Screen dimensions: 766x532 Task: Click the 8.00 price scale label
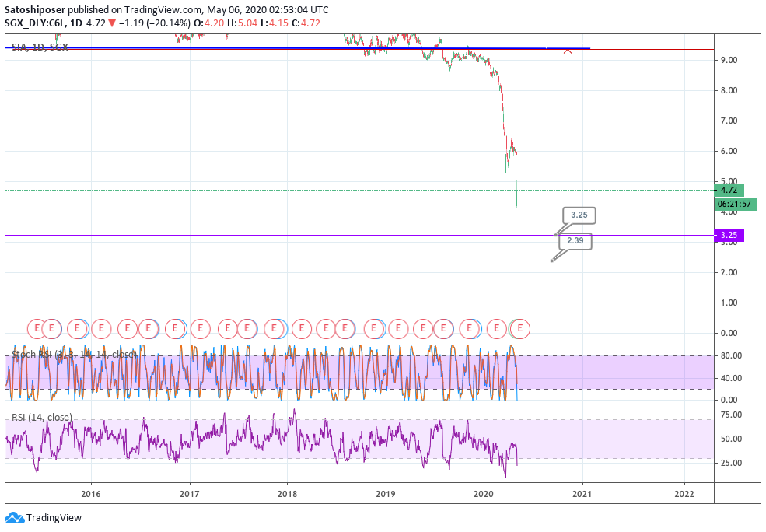pos(729,90)
